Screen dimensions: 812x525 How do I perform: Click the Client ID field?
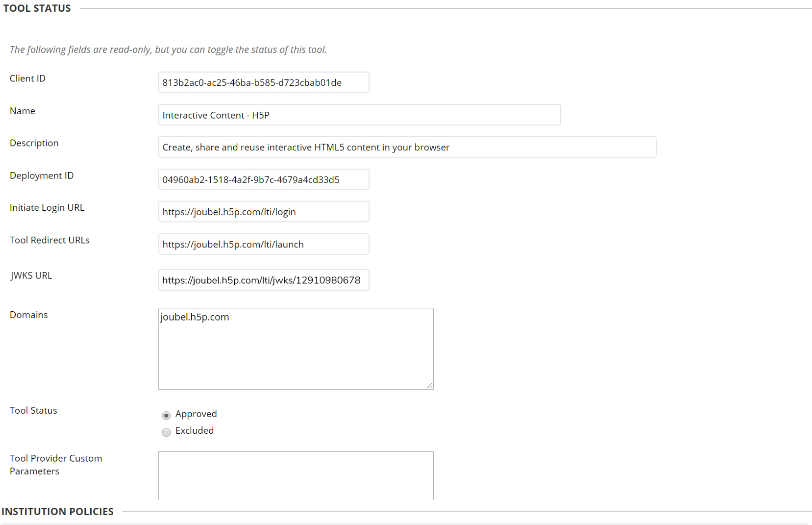[264, 82]
